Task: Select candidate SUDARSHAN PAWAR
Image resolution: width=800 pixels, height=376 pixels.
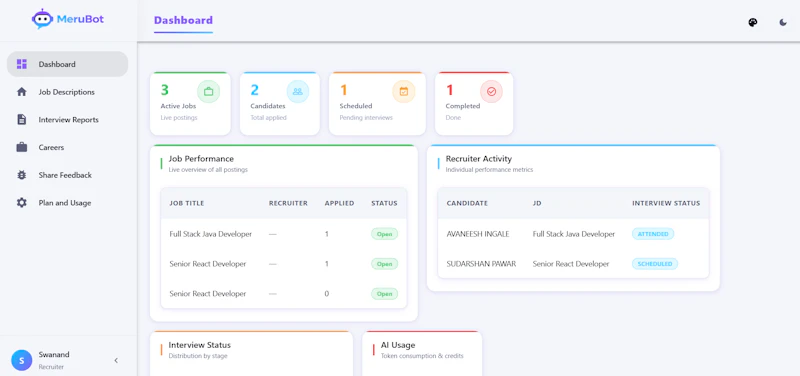Action: 481,264
